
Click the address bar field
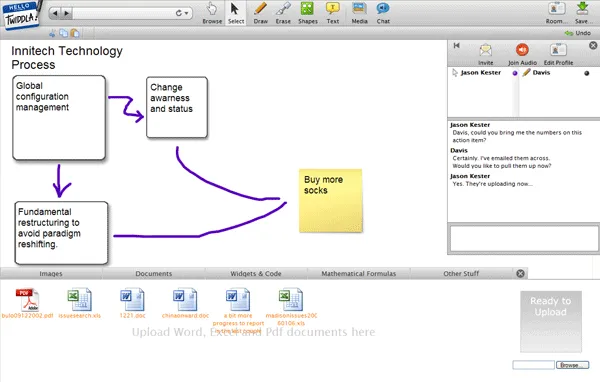(123, 13)
